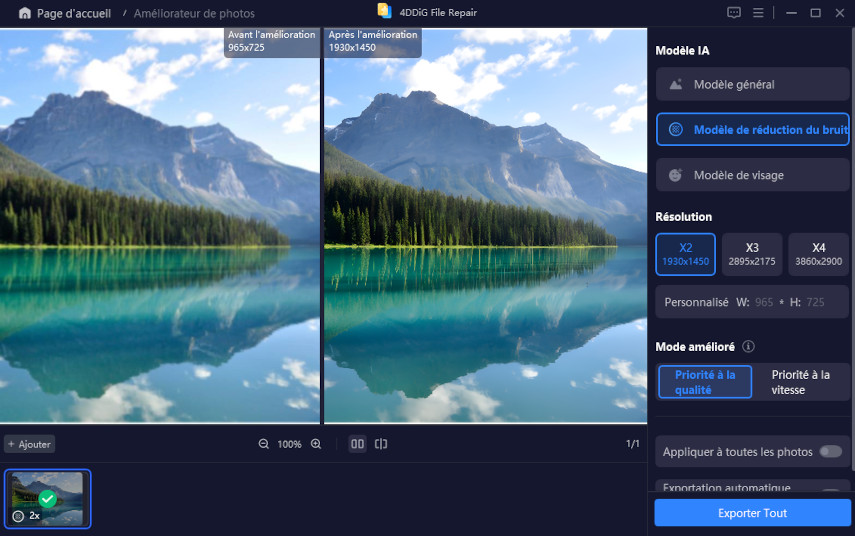Viewport: 855px width, 536px height.
Task: Click the custom width W input field
Action: pos(764,302)
